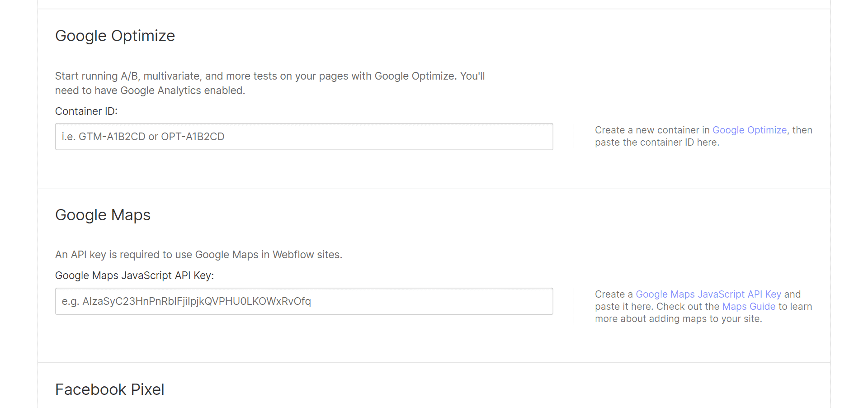Click the Google Maps JavaScript API Key field
This screenshot has width=868, height=408.
point(304,301)
